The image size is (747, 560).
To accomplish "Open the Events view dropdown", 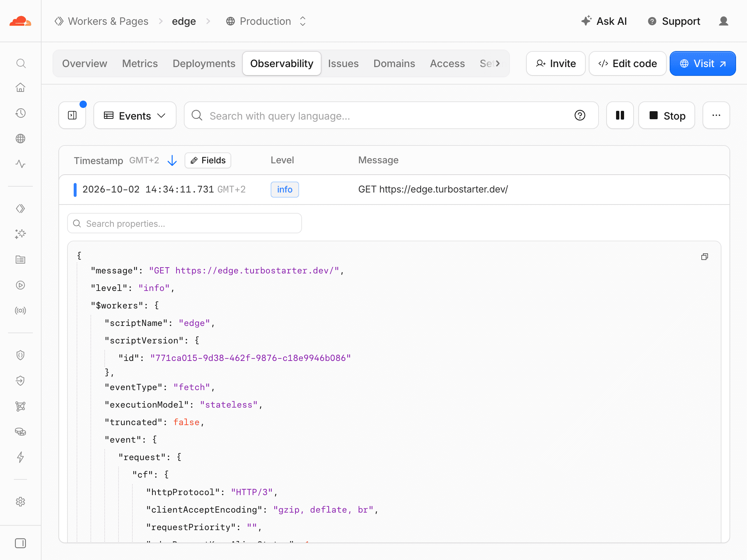I will (135, 116).
